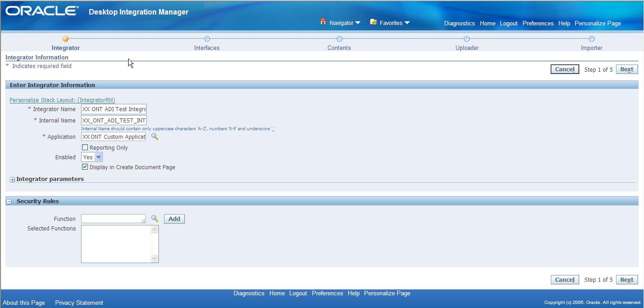This screenshot has height=308, width=644.
Task: Open the Personalize Stack Layout link
Action: coord(62,100)
